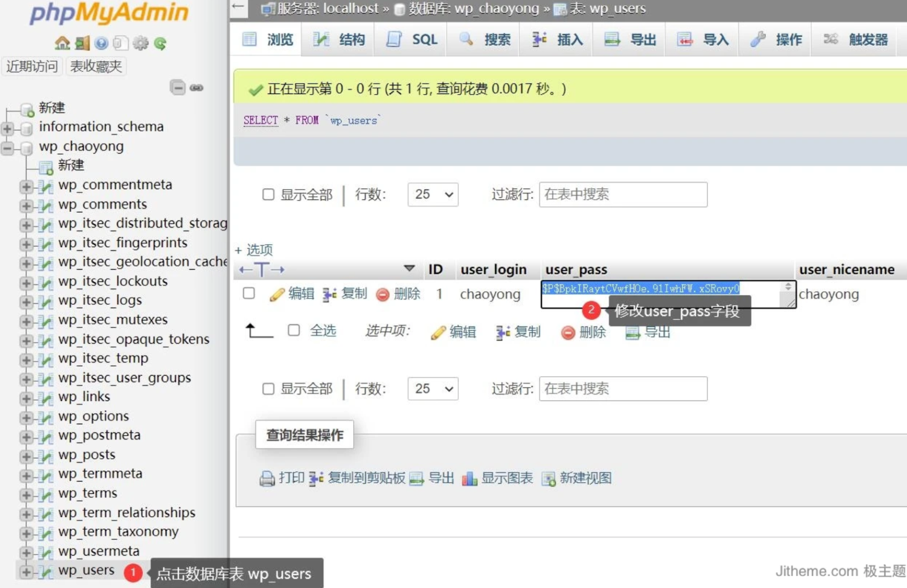Click the wp_users table icon in the sidebar
Image resolution: width=907 pixels, height=588 pixels.
(x=46, y=571)
